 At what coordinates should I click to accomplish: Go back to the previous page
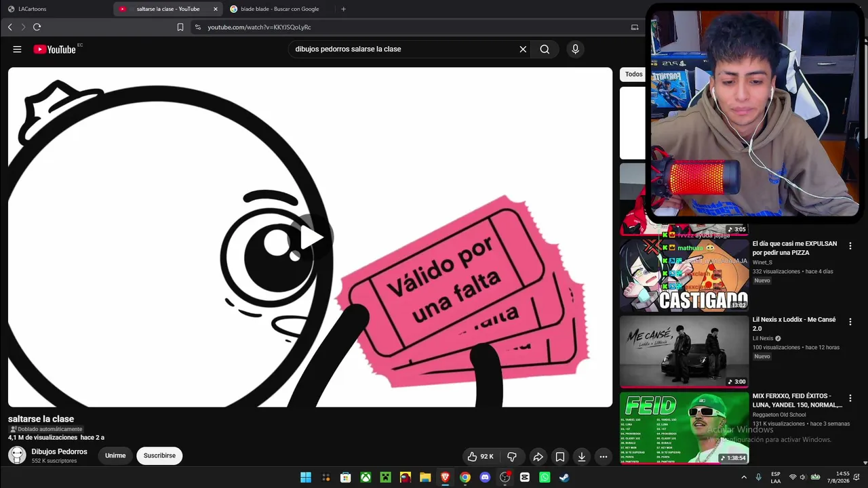coord(10,27)
